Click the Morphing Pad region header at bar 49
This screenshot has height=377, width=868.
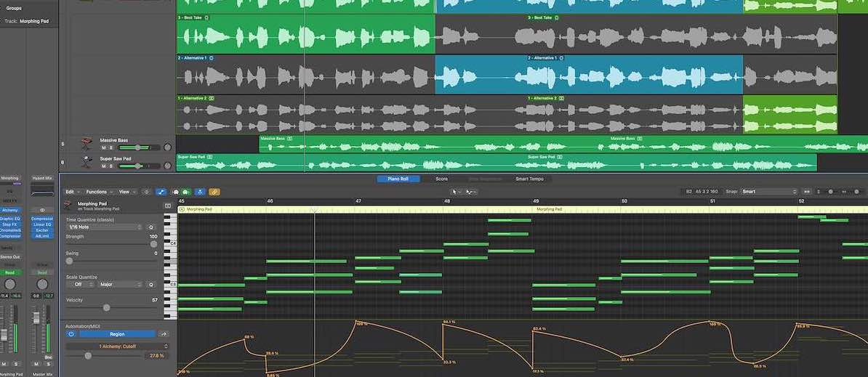tap(549, 209)
